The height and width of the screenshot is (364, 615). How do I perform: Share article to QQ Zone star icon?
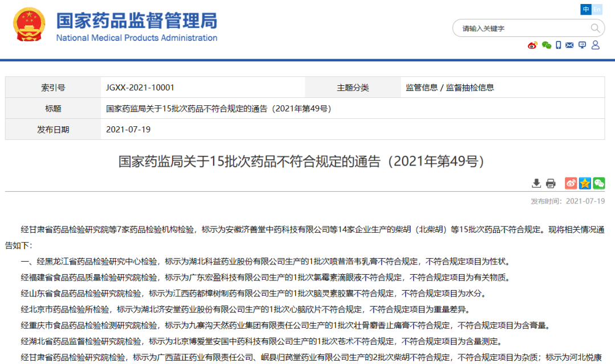[585, 183]
